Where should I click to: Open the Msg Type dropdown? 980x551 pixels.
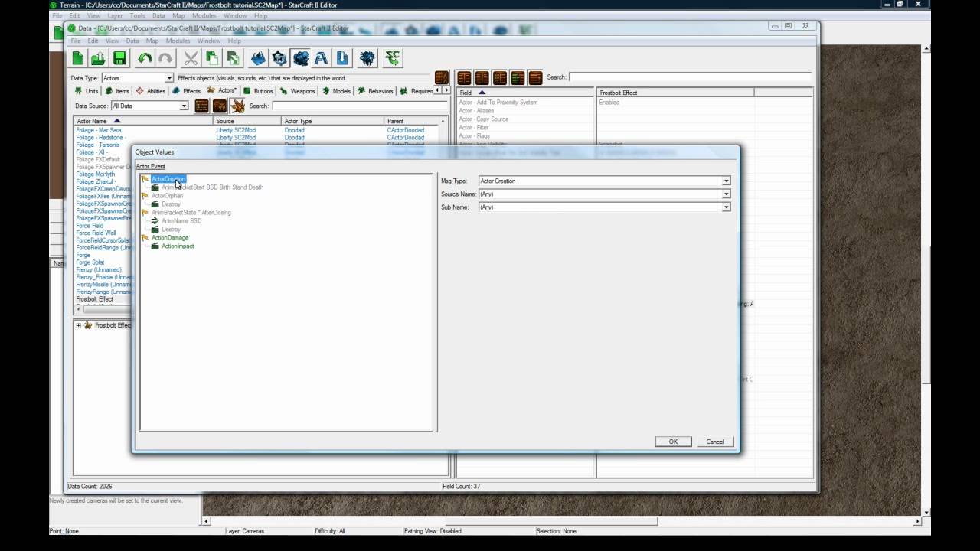(726, 181)
